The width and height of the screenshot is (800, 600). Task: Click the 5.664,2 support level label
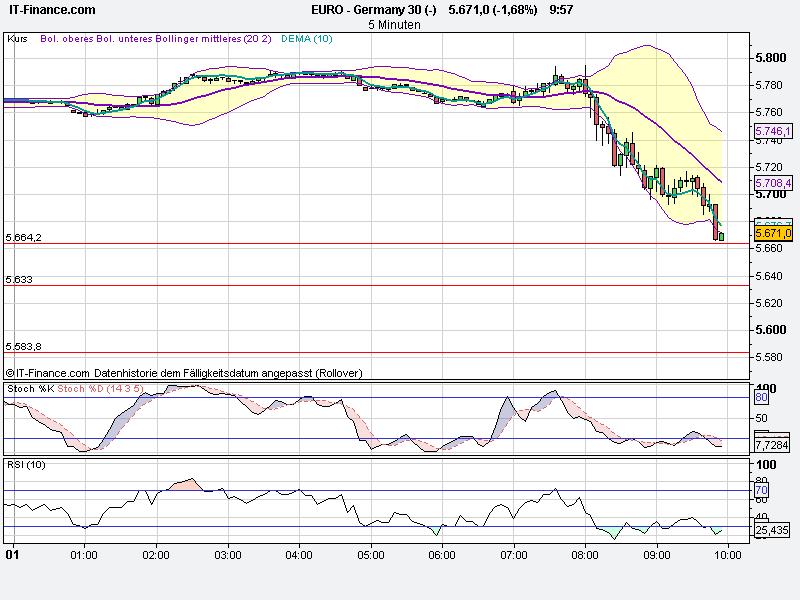click(22, 236)
